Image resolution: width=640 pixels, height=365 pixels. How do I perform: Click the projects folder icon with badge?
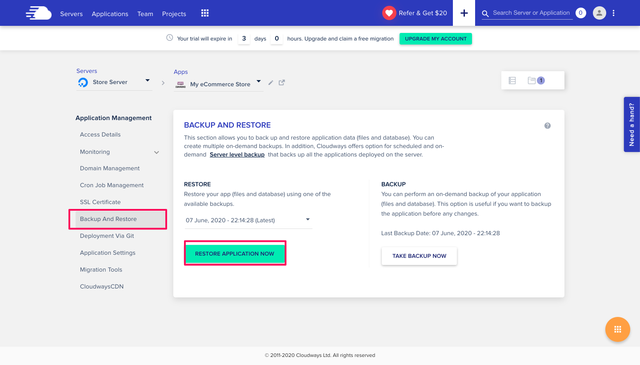click(536, 80)
